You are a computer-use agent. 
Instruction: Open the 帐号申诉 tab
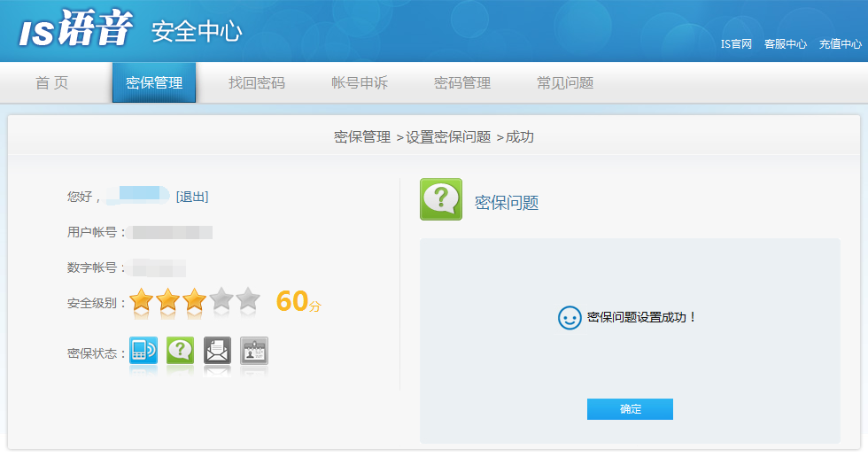pos(360,83)
